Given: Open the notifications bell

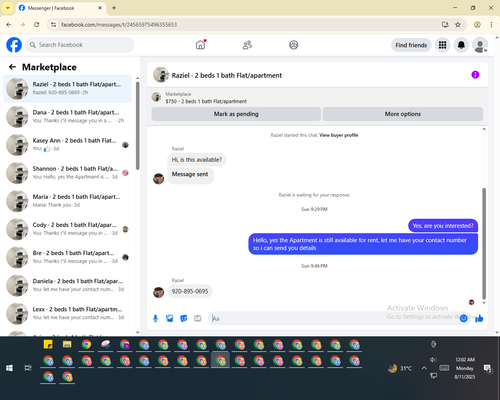Looking at the screenshot, I should pyautogui.click(x=461, y=45).
